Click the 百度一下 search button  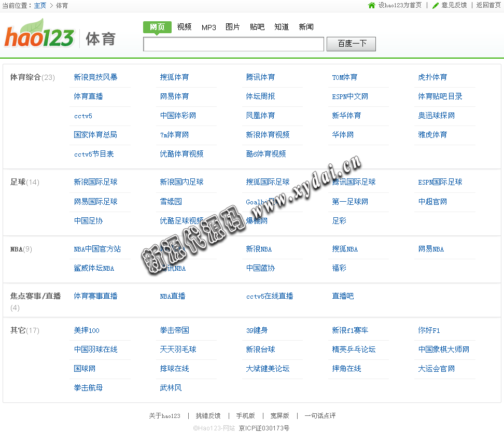[352, 44]
